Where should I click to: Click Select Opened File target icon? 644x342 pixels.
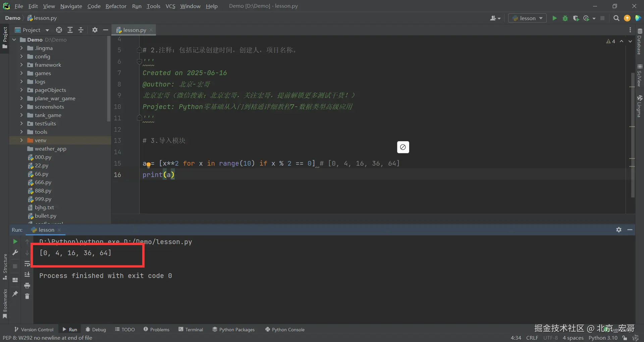tap(59, 30)
